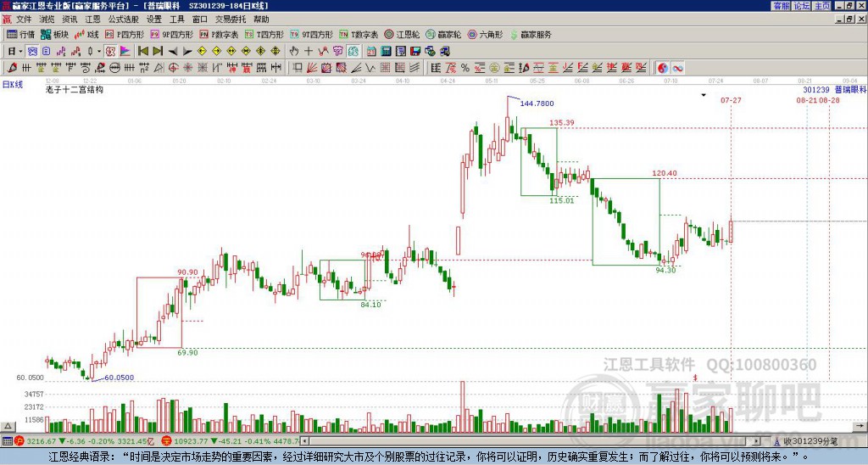Switch to K线 chart view
The image size is (868, 465).
[86, 34]
